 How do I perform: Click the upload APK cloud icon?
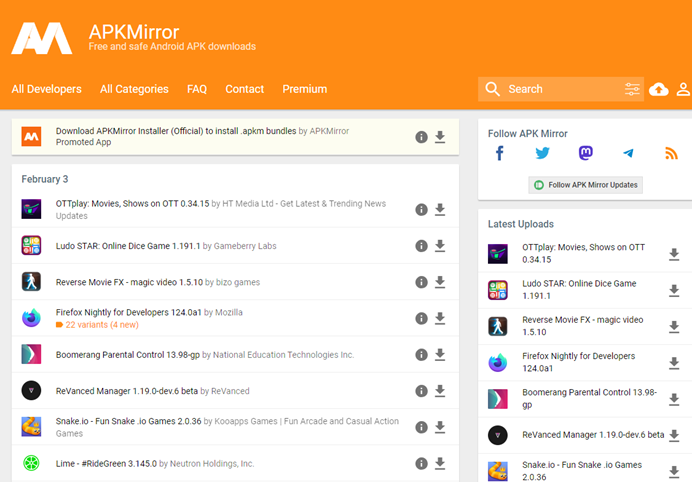(x=658, y=90)
